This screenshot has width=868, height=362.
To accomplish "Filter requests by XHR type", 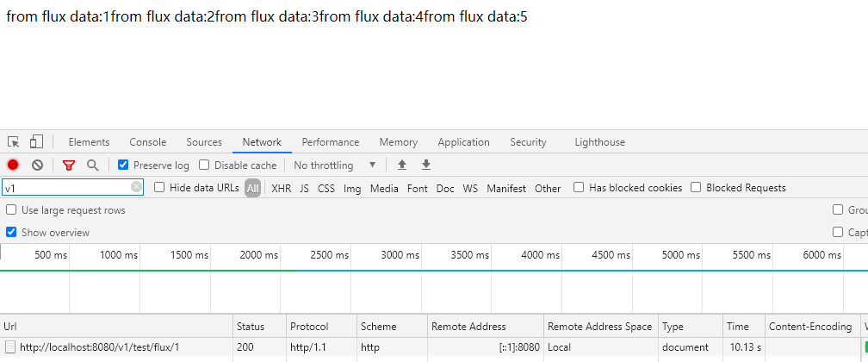I will coord(281,188).
